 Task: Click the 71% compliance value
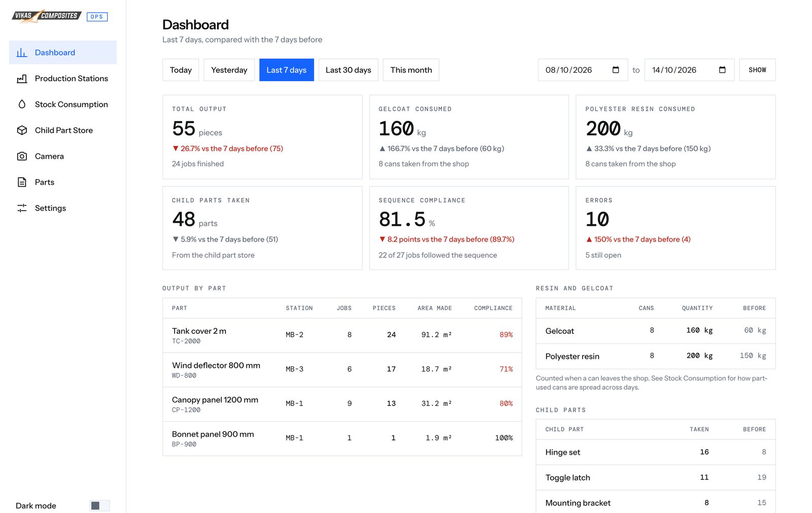[506, 369]
